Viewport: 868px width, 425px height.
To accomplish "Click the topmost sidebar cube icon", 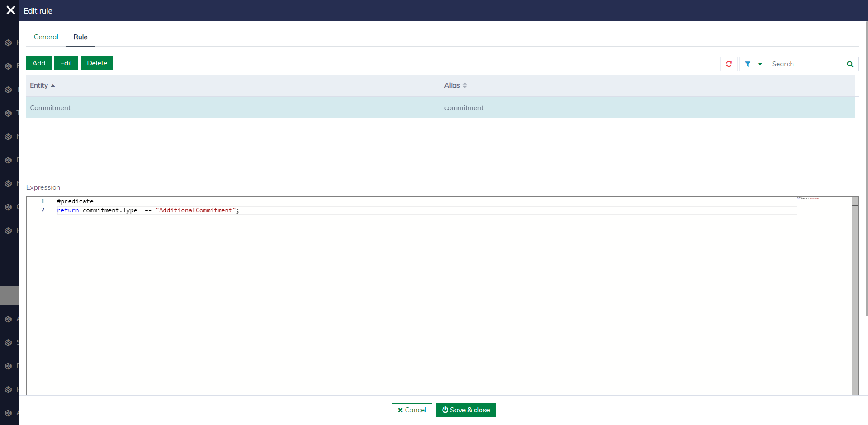I will (x=8, y=43).
